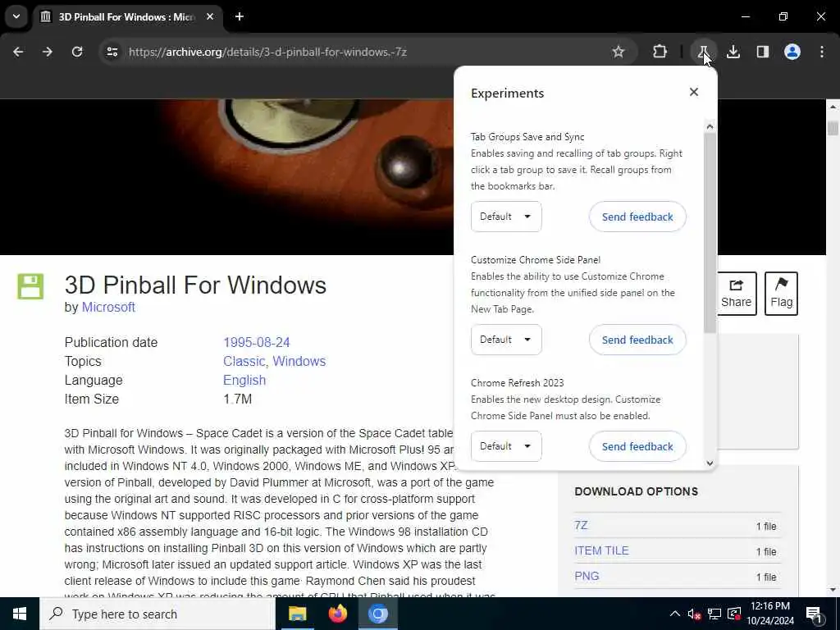Show hidden system tray icons
Viewport: 840px width, 630px height.
tap(674, 614)
